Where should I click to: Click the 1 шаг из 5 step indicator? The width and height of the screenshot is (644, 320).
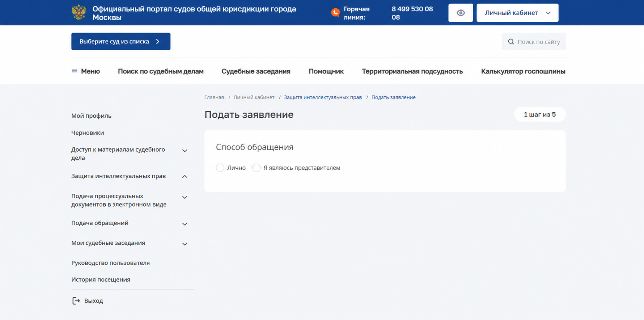tap(540, 114)
